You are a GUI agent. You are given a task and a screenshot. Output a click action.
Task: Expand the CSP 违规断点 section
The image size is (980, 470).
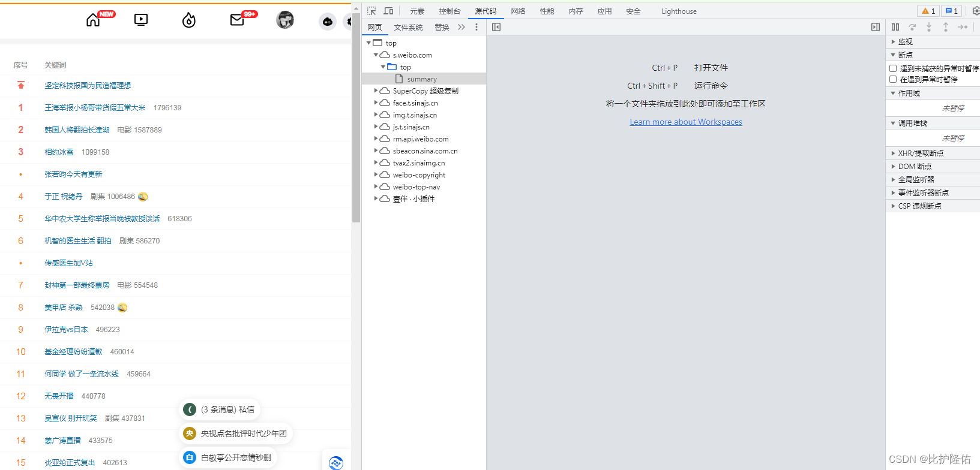[x=933, y=206]
